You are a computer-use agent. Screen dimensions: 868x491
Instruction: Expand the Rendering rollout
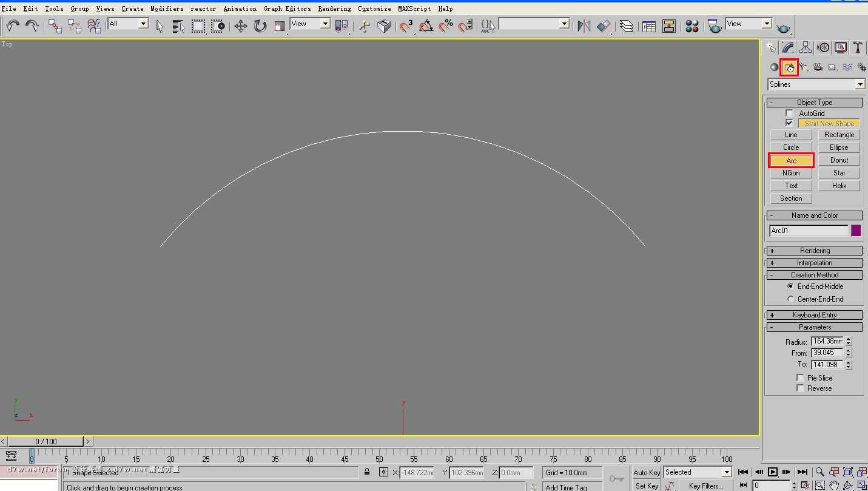click(815, 251)
